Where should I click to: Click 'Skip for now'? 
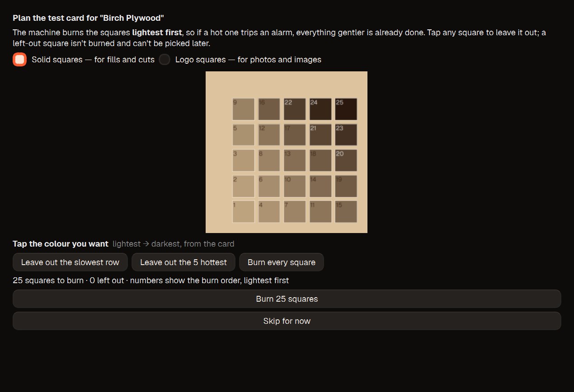pos(287,321)
